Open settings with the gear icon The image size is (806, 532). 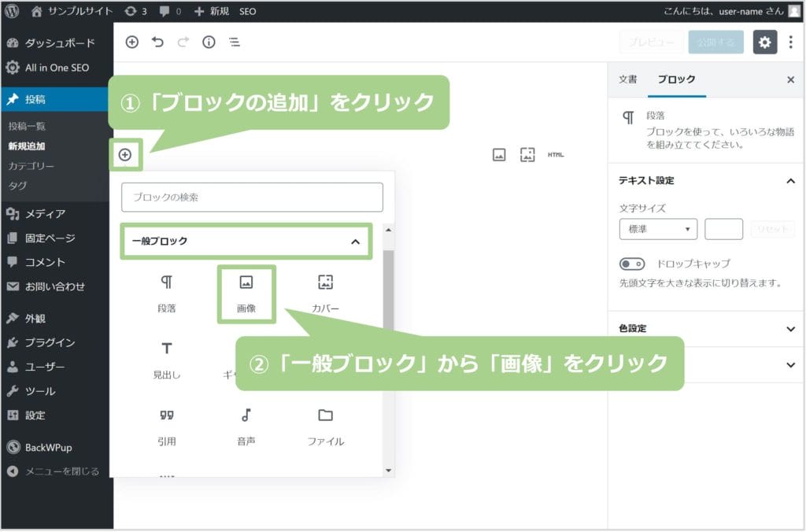click(764, 42)
